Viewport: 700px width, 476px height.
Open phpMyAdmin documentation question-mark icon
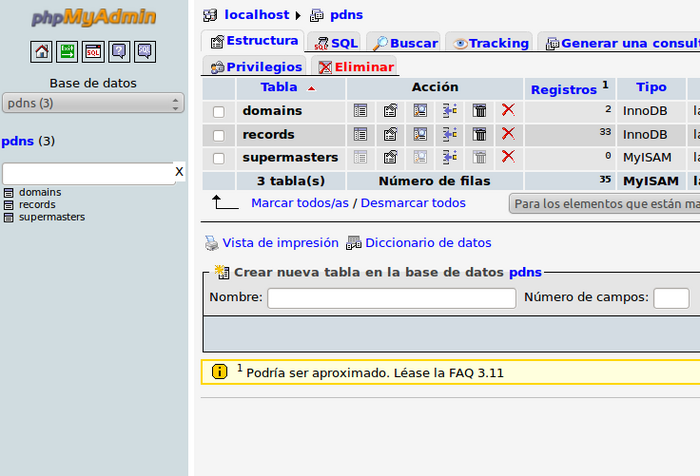(x=119, y=52)
